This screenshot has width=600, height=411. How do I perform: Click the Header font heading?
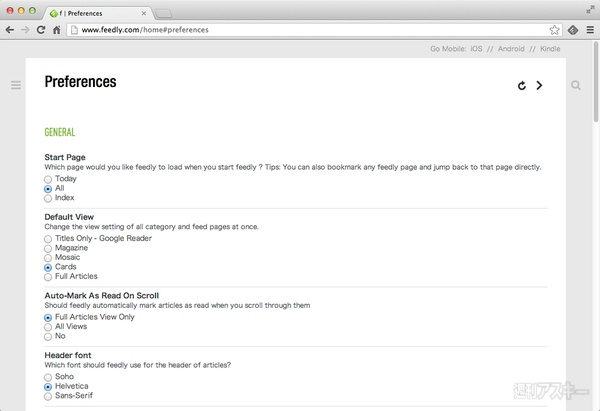point(68,356)
